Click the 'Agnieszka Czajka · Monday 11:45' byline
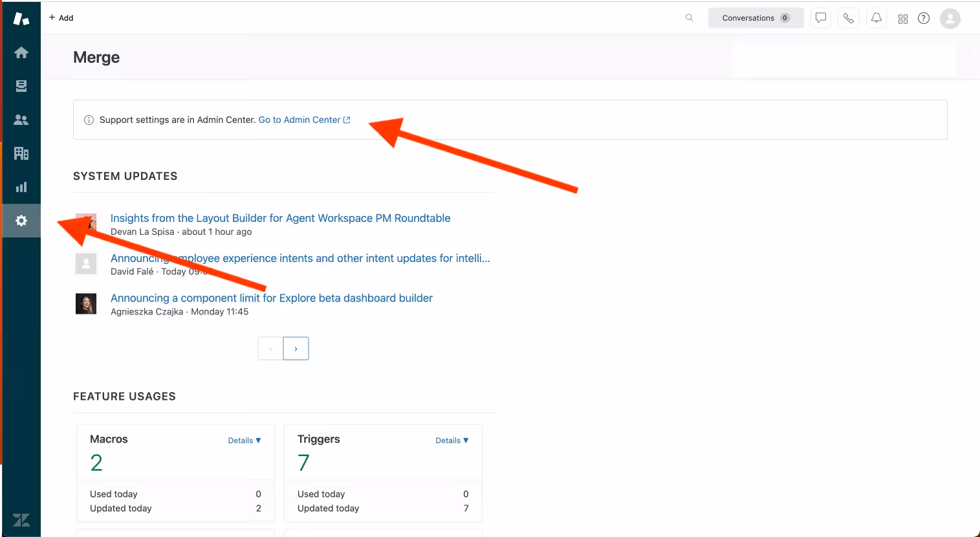Viewport: 980px width, 537px height. (179, 312)
